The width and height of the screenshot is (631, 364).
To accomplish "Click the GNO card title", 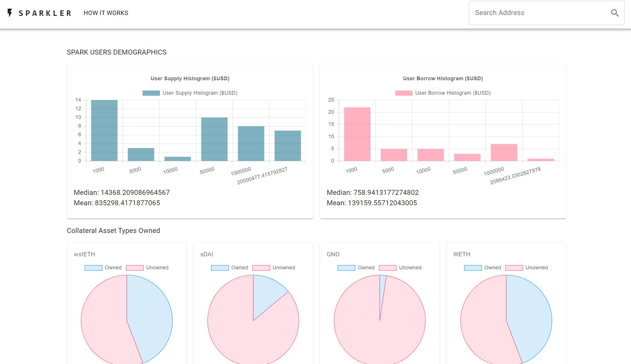I will 333,254.
